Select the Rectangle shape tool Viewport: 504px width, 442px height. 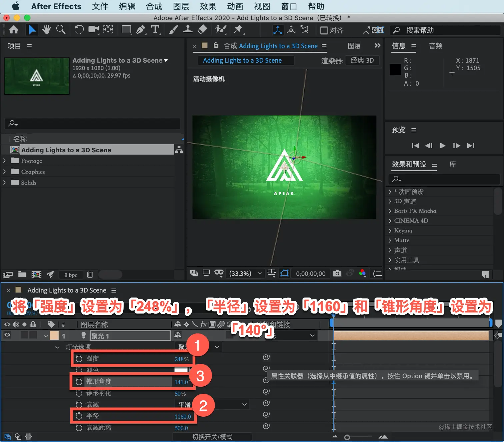click(126, 30)
